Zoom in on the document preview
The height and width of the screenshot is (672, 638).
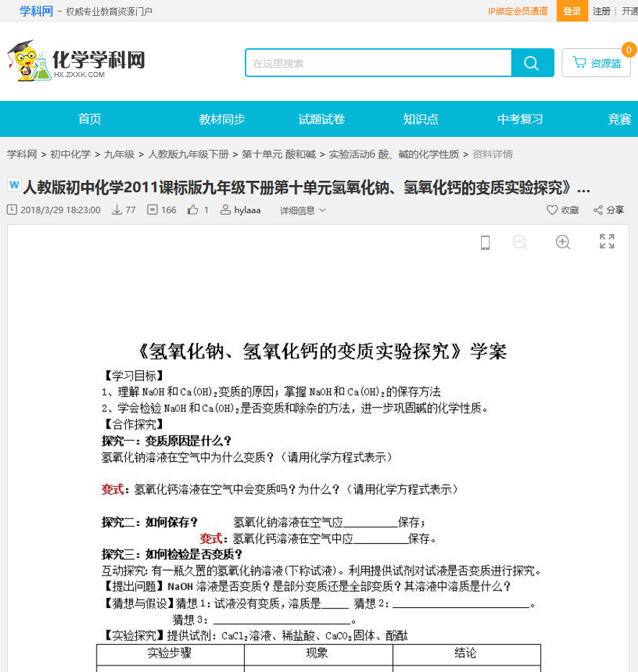click(562, 243)
